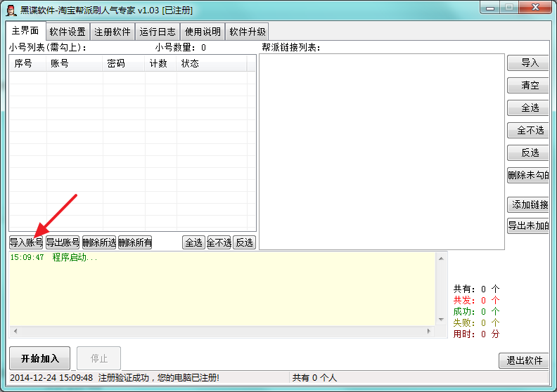The height and width of the screenshot is (392, 557).
Task: Click the 密码 column header
Action: coord(124,63)
